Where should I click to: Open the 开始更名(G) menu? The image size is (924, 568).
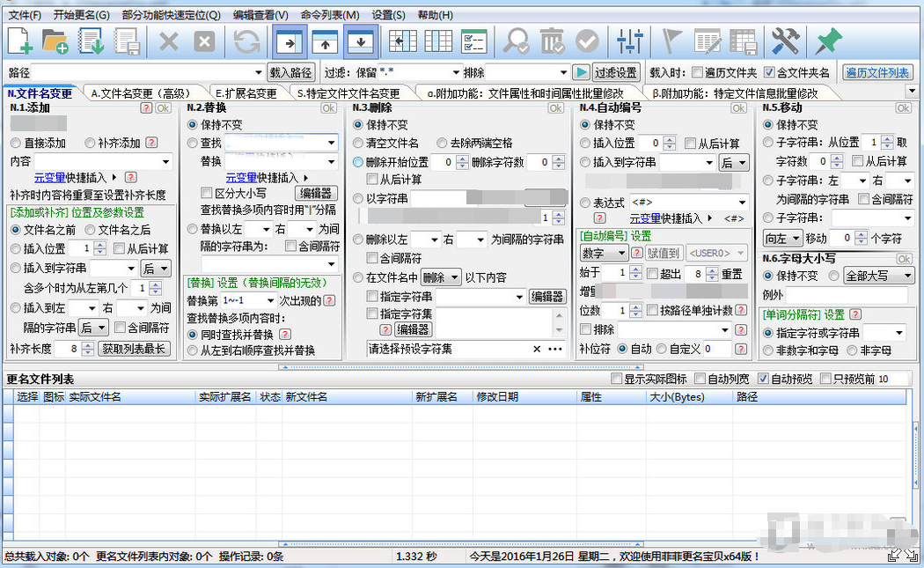(81, 15)
